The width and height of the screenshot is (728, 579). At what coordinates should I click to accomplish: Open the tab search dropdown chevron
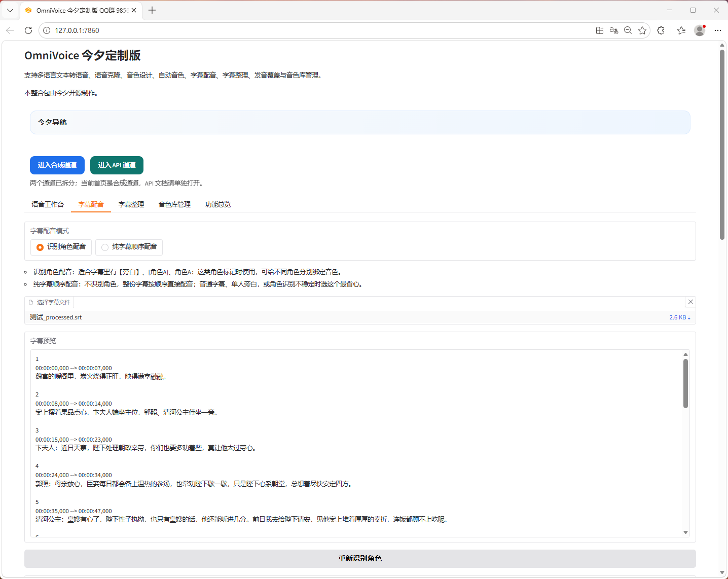10,10
